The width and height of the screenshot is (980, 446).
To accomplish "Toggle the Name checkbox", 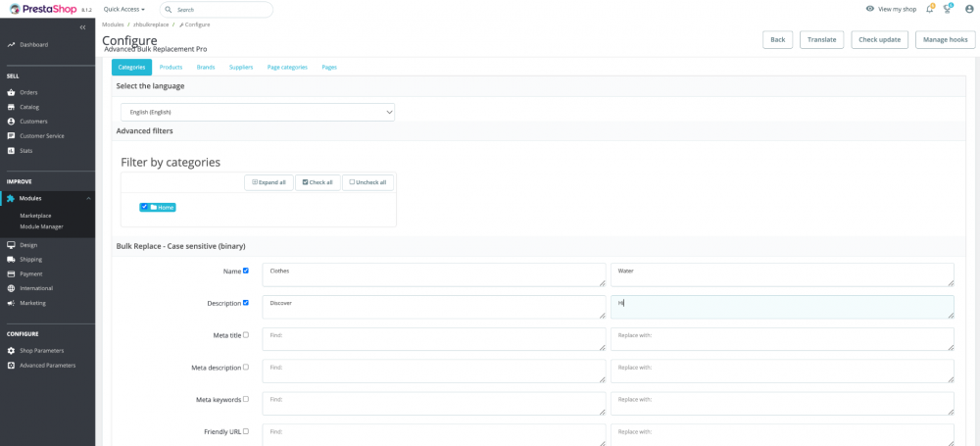I will coord(246,271).
